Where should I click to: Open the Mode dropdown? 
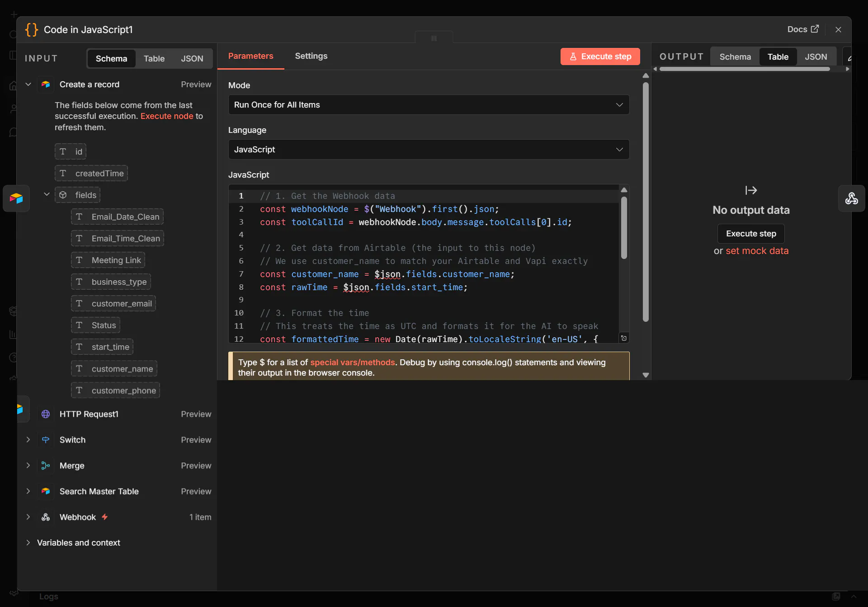(x=429, y=104)
